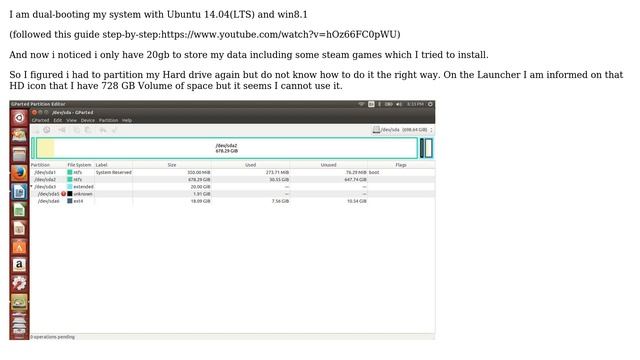Viewport: 640px width, 360px height.
Task: Open the Help menu
Action: 127,120
